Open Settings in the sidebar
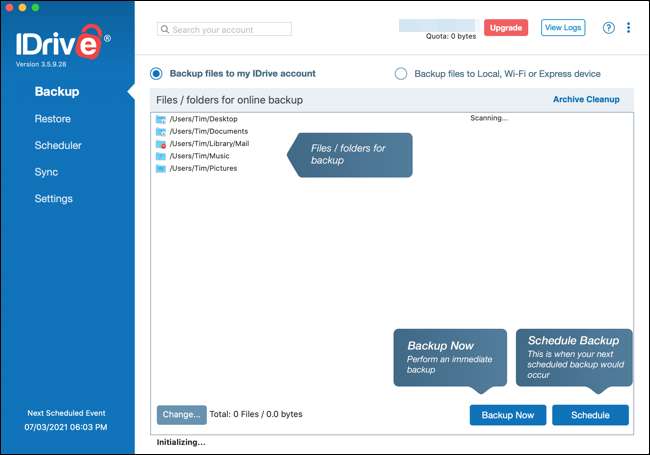Screen dimensions: 650x455 pos(53,199)
